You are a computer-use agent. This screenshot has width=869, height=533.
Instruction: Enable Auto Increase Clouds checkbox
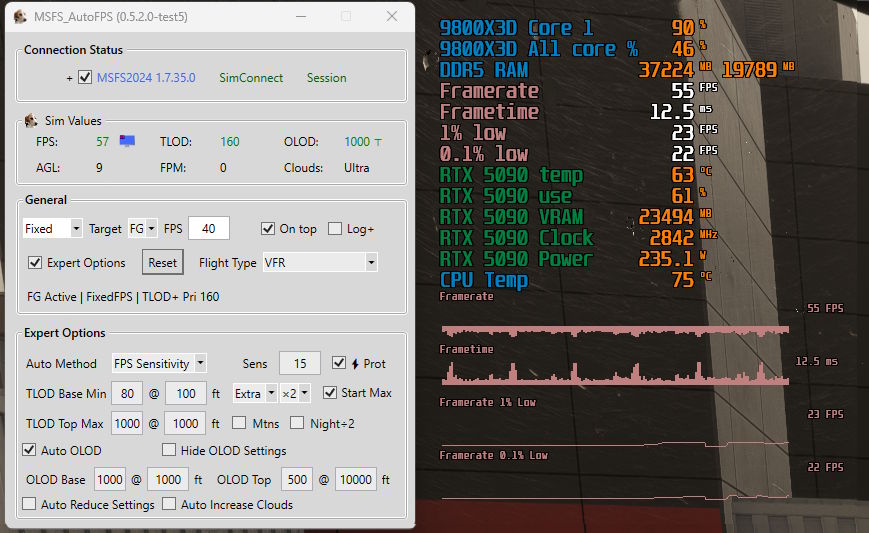pos(169,504)
